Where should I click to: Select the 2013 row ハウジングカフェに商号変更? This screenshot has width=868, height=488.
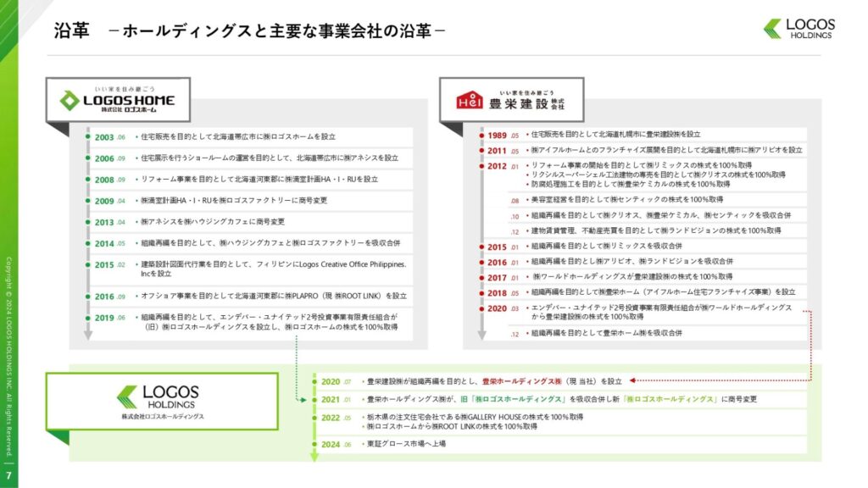click(213, 221)
